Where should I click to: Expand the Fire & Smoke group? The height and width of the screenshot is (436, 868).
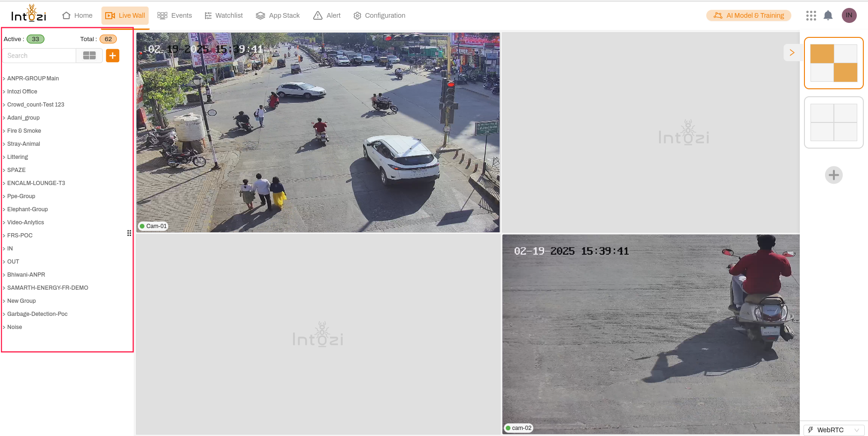pos(24,131)
